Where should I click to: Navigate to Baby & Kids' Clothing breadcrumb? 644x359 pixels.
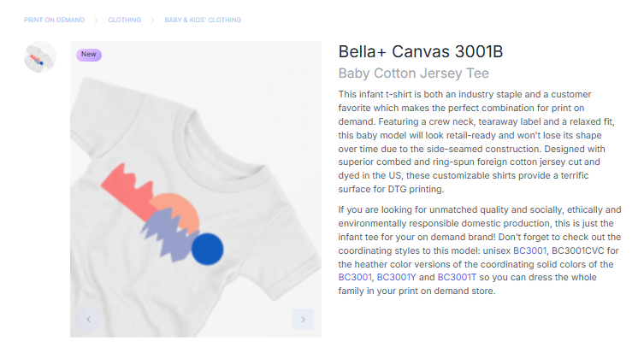point(203,20)
